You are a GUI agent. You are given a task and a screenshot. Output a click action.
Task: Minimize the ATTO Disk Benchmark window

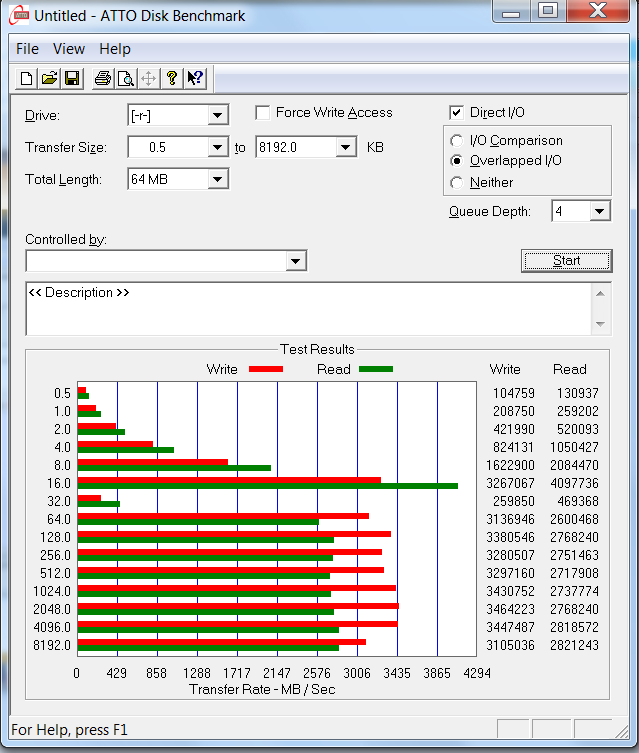pyautogui.click(x=511, y=12)
